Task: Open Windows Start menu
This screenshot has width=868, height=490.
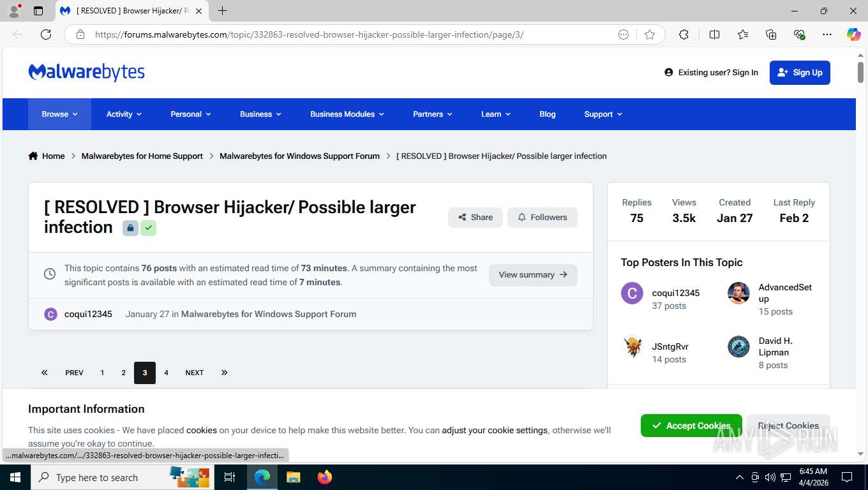Action: point(15,477)
